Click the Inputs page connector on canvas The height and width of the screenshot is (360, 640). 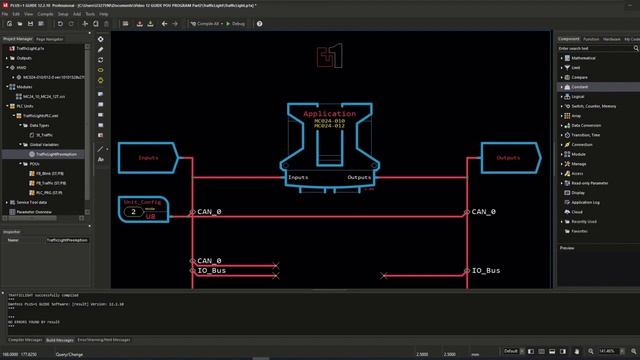point(148,158)
